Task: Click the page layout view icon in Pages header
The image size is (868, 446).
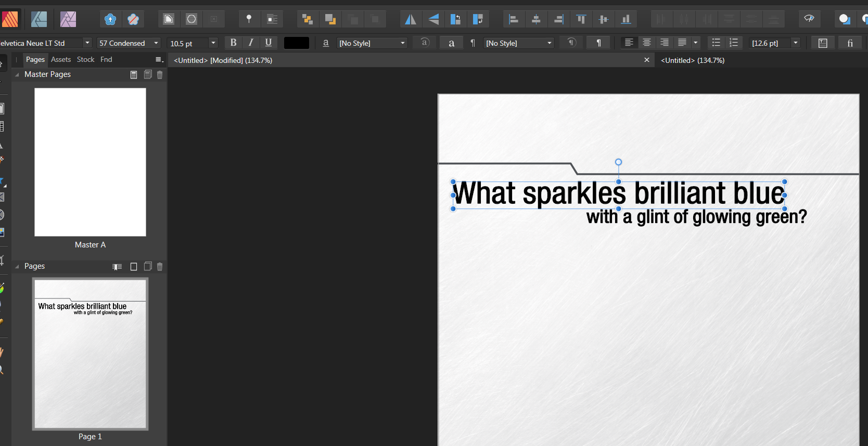Action: coord(117,267)
